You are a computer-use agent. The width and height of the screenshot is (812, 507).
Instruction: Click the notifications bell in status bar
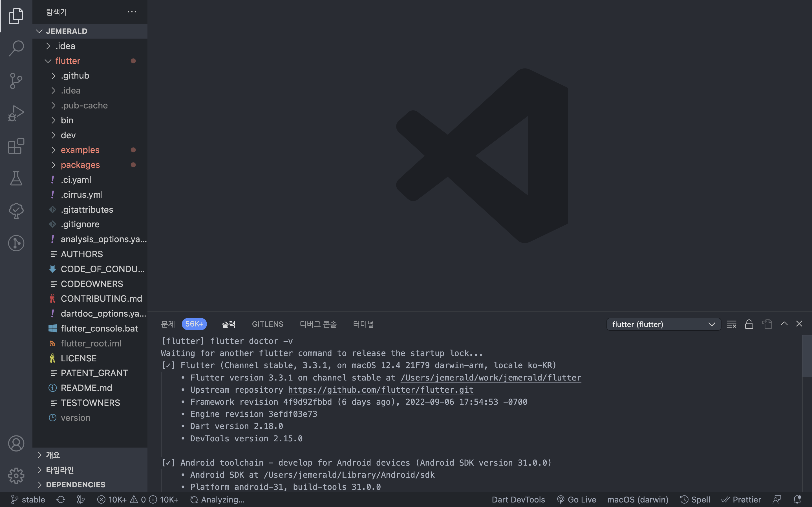pyautogui.click(x=797, y=500)
